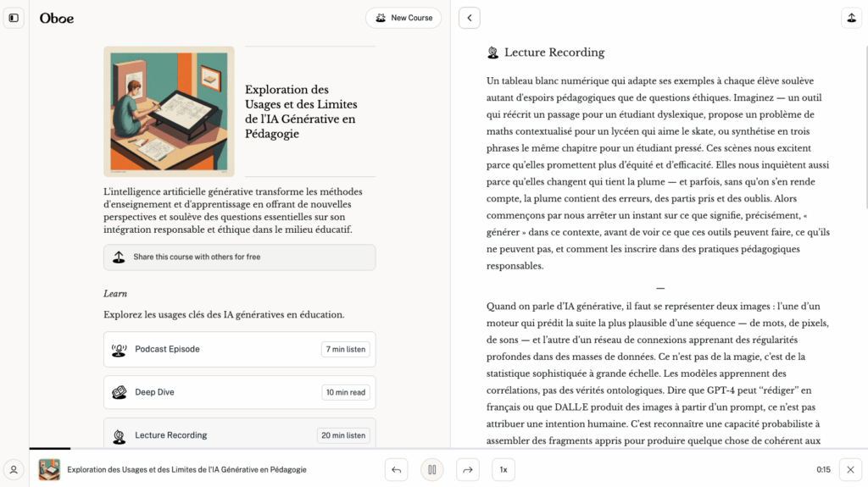Click the Lecture Recording list icon

pyautogui.click(x=120, y=435)
